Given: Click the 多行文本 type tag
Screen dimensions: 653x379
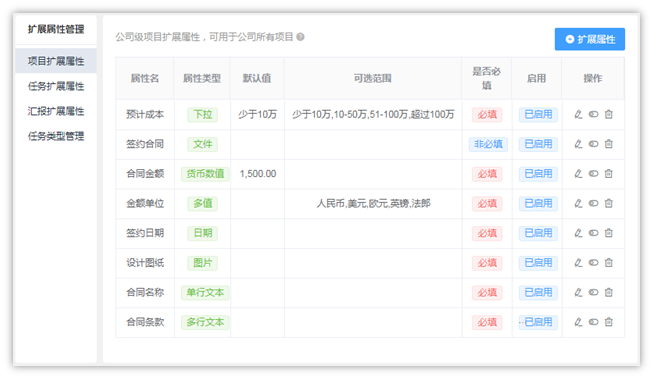Looking at the screenshot, I should coord(205,322).
